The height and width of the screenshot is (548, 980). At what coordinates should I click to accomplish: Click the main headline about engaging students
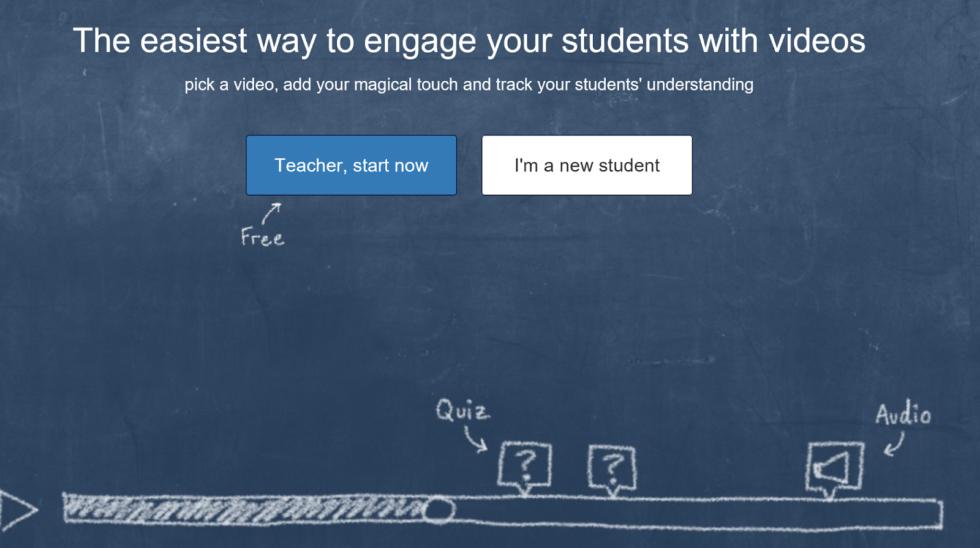point(470,40)
